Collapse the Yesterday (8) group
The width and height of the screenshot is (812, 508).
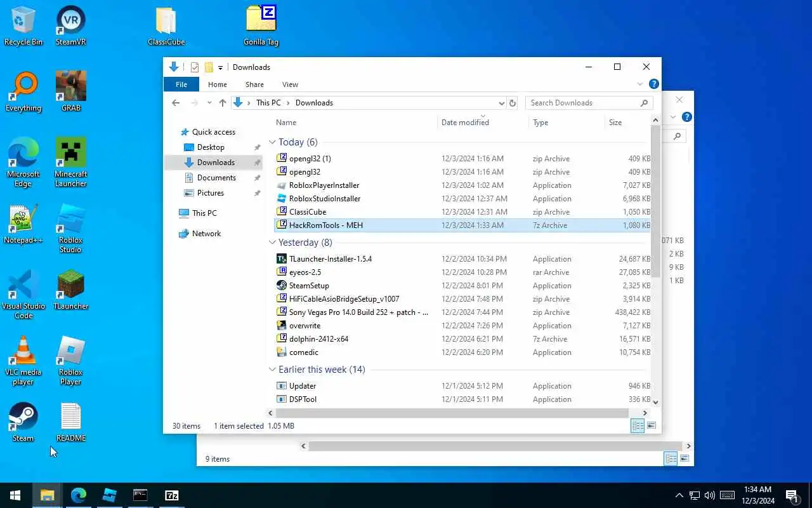click(x=272, y=243)
